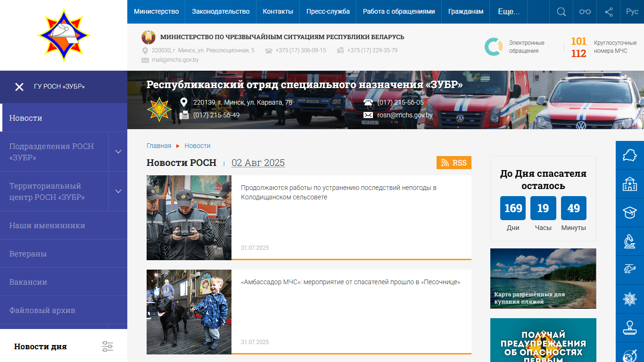
Task: Open the Контакты menu item
Action: pyautogui.click(x=278, y=12)
